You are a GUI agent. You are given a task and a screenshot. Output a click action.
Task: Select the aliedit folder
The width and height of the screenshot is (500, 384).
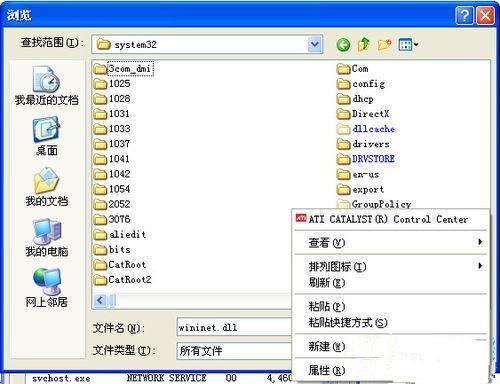pyautogui.click(x=120, y=234)
